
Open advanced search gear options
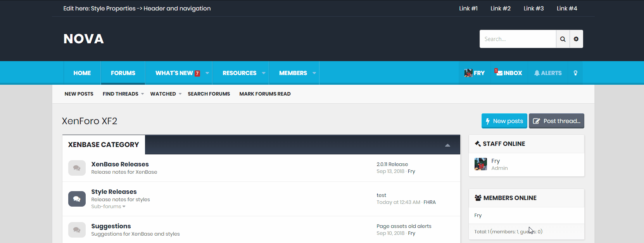576,39
